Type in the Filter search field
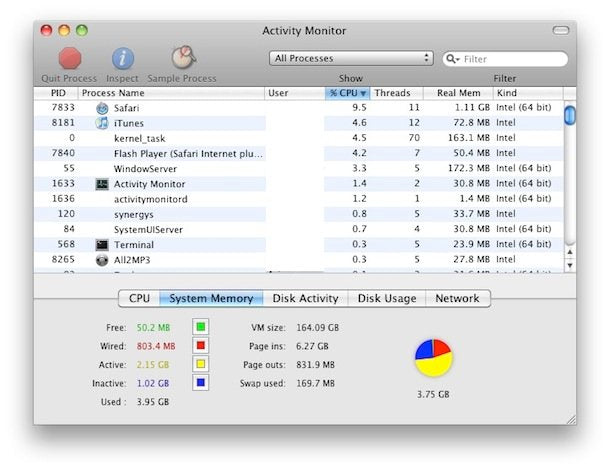 coord(510,59)
